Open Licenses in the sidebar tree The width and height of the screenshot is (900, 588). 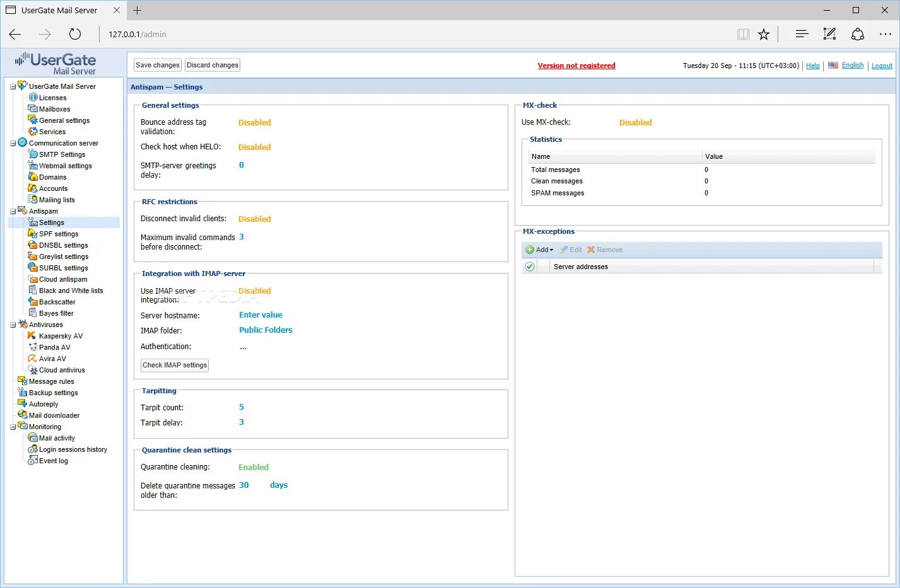click(52, 98)
